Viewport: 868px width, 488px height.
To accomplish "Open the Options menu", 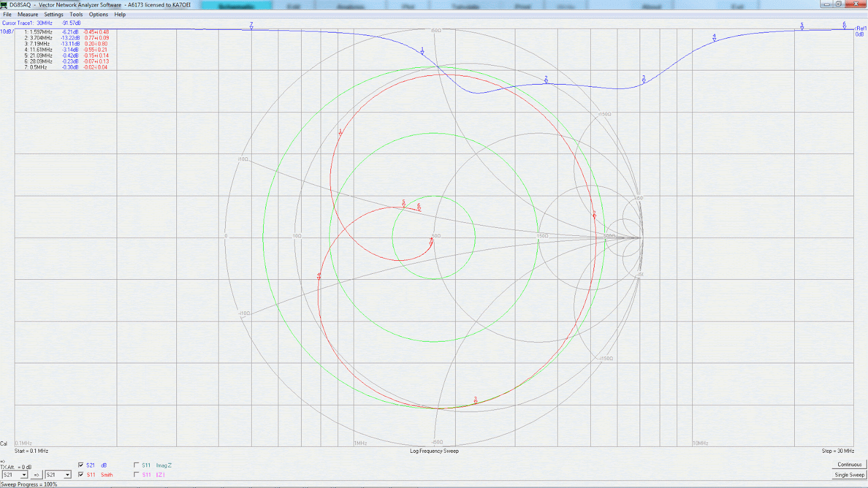I will (x=99, y=15).
